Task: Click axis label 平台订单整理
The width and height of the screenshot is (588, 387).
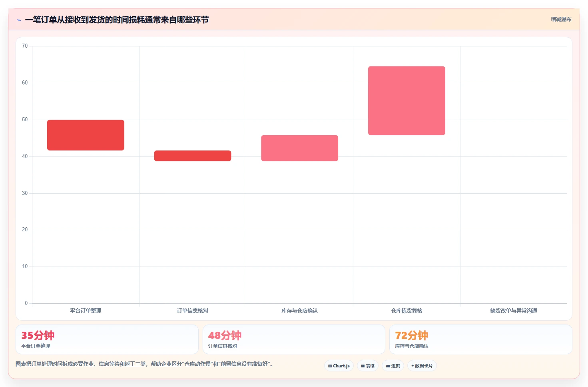Action: (86, 311)
